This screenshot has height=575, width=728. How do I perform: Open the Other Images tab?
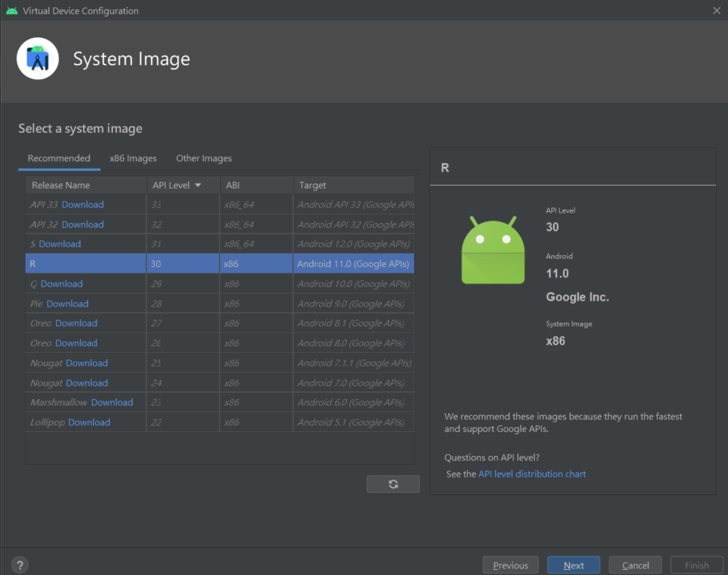tap(204, 158)
